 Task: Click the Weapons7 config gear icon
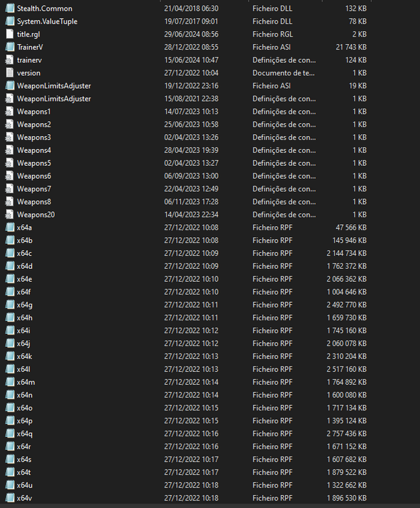point(9,189)
